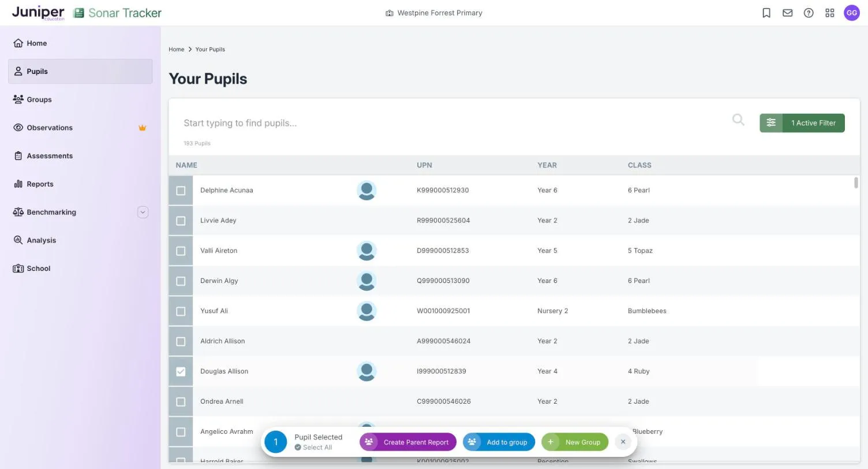
Task: Open the bookmark icon in header
Action: [766, 13]
